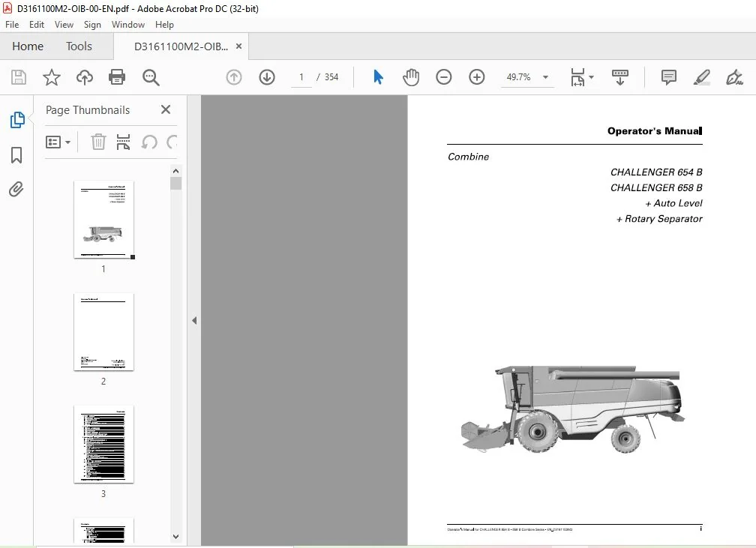This screenshot has height=548, width=756.
Task: Click the thumbnails scrollbar handle
Action: (x=176, y=184)
